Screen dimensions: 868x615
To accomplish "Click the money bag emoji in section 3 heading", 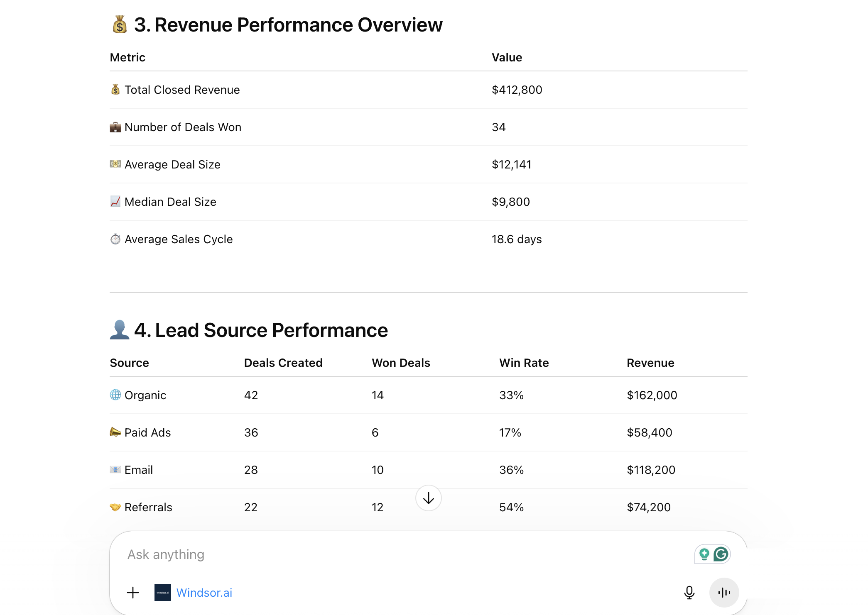I will tap(120, 24).
